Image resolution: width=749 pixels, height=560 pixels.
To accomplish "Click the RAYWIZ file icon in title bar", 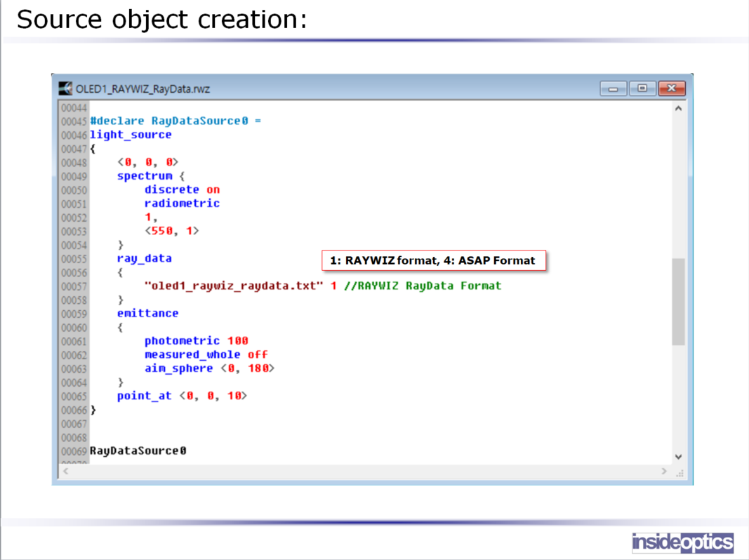I will pyautogui.click(x=66, y=88).
